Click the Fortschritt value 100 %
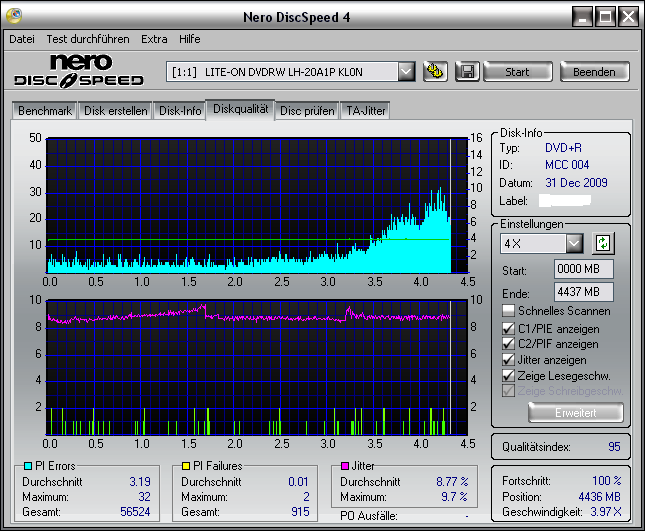Viewport: 645px width, 531px height. [x=607, y=480]
